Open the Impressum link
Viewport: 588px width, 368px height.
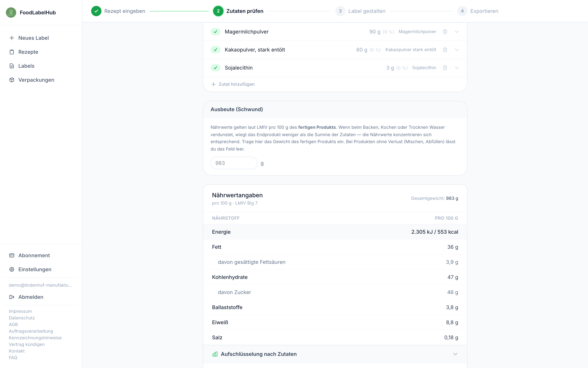point(20,311)
